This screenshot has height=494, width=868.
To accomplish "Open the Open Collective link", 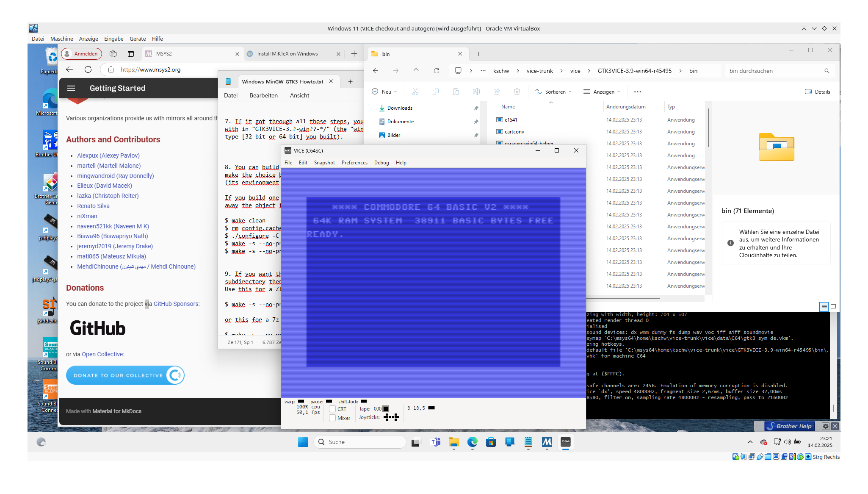I will (102, 354).
